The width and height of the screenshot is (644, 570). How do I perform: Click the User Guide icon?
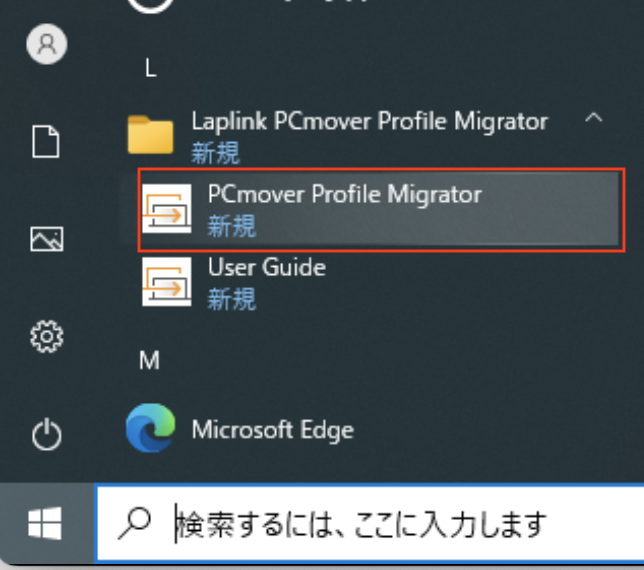click(x=167, y=282)
